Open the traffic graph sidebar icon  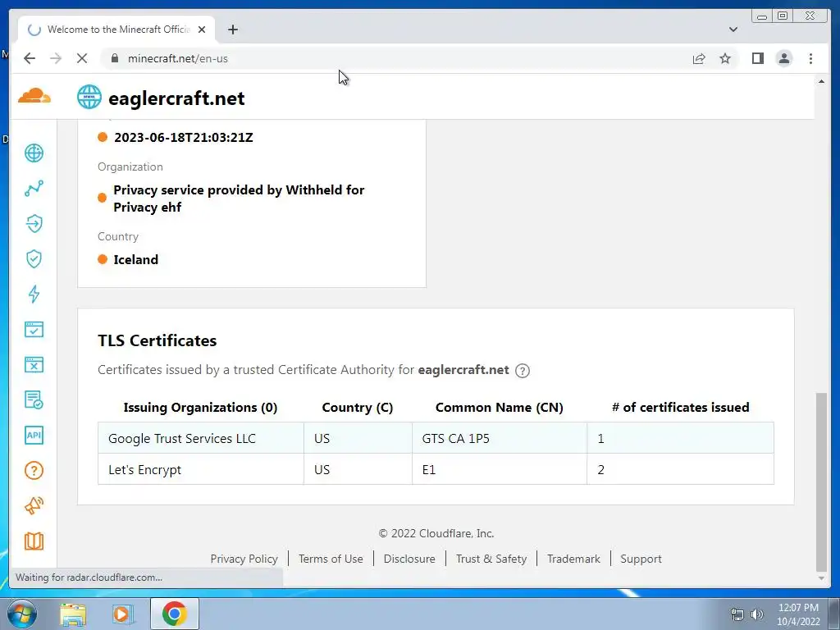pyautogui.click(x=34, y=189)
